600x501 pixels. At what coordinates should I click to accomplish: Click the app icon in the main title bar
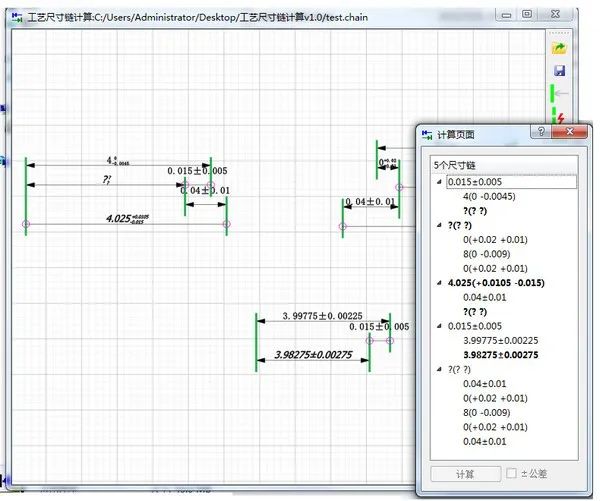coord(17,17)
